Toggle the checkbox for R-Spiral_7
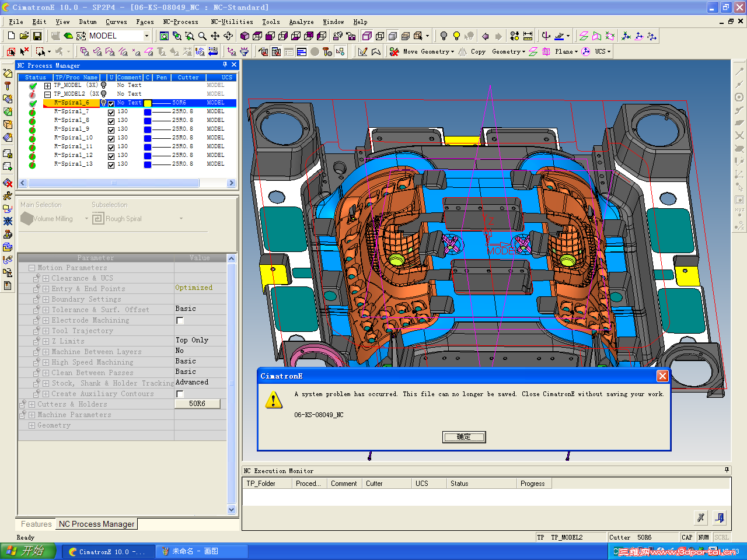 tap(111, 112)
